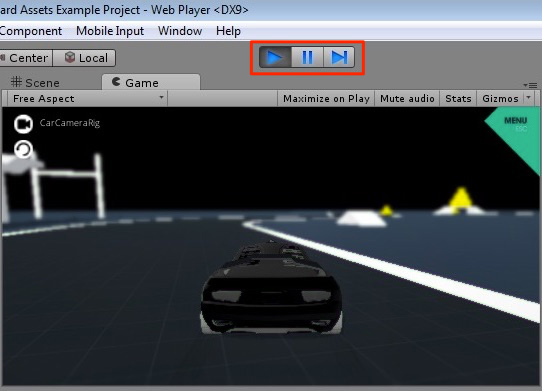This screenshot has width=542, height=391.
Task: Click the blue Play button
Action: [275, 57]
